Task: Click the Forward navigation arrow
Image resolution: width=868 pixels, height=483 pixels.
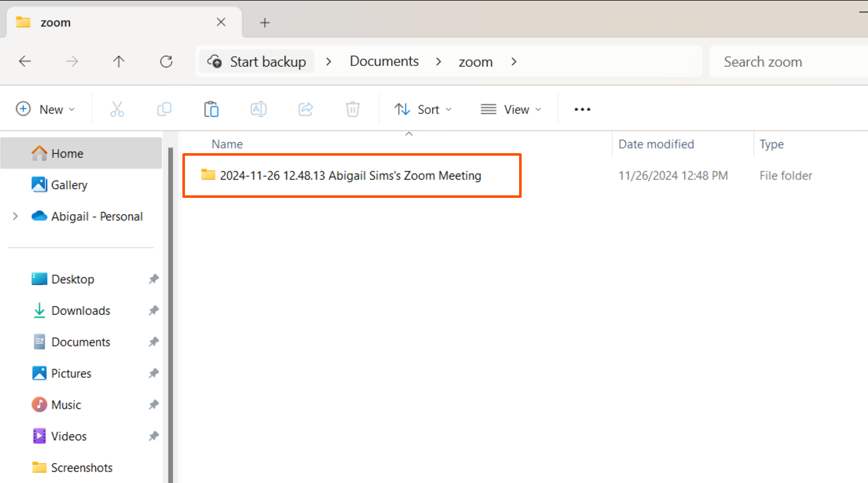Action: [x=72, y=62]
